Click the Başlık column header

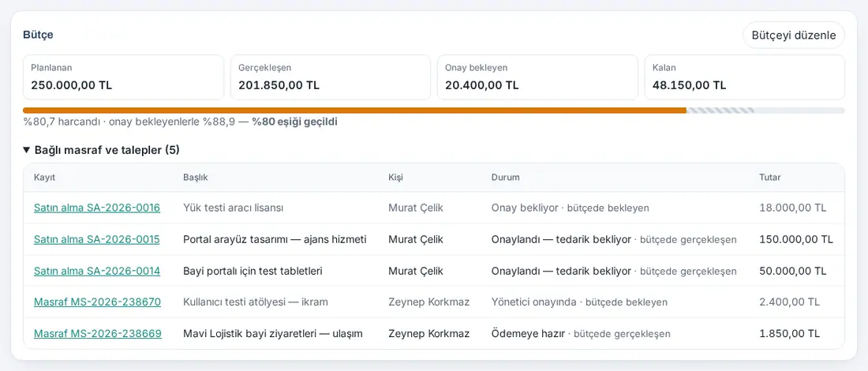tap(196, 177)
